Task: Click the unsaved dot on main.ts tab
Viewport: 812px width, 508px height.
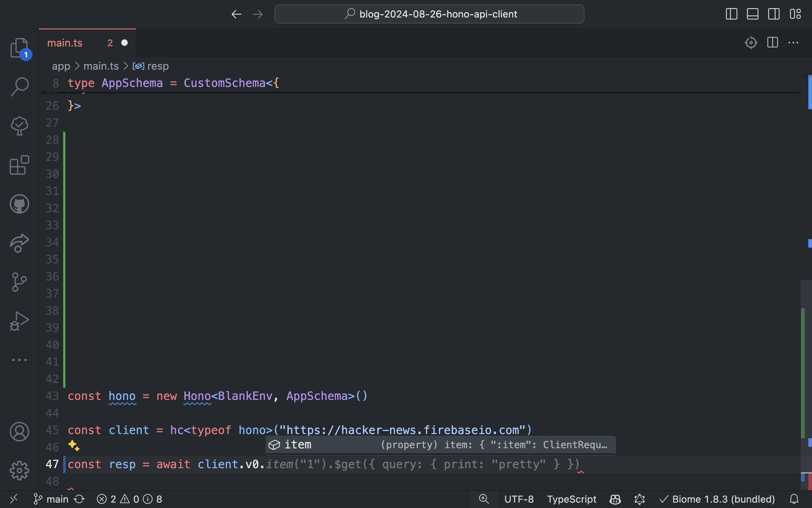Action: (125, 43)
